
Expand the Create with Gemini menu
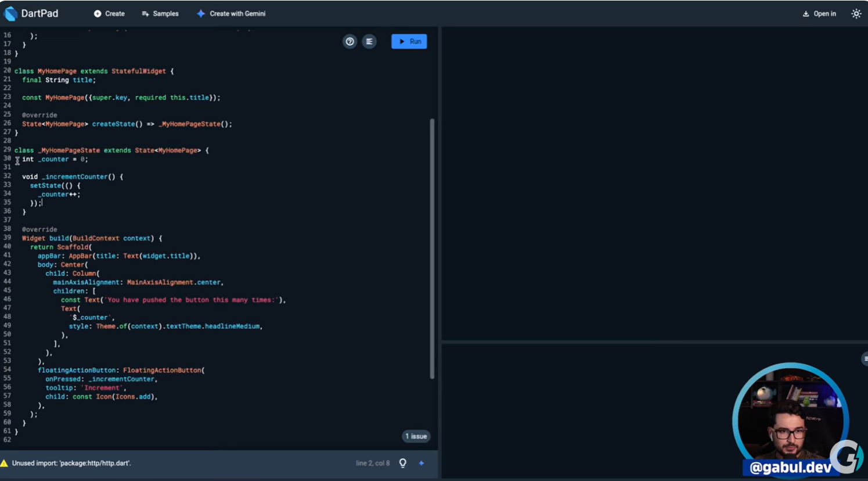pyautogui.click(x=231, y=13)
